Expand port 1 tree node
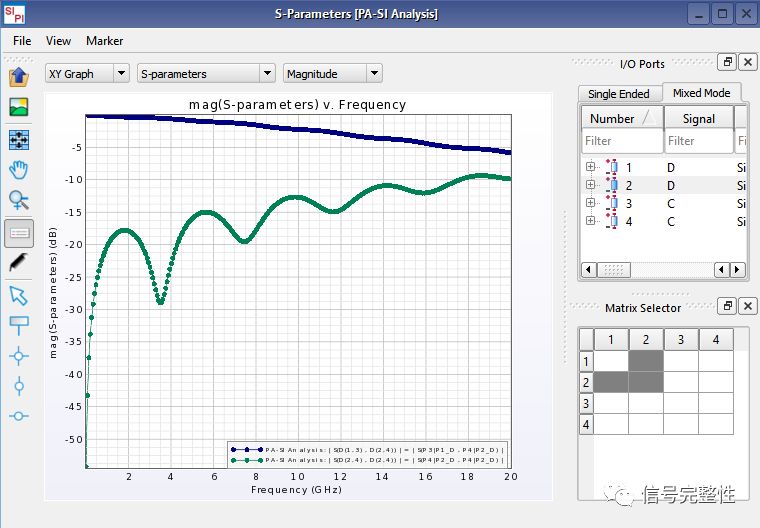Image resolution: width=760 pixels, height=528 pixels. coord(591,167)
